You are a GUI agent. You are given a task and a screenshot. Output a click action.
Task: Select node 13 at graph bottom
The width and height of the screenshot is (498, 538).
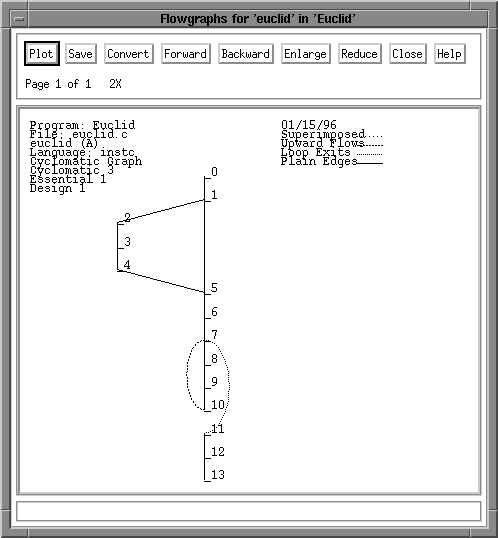pos(218,475)
